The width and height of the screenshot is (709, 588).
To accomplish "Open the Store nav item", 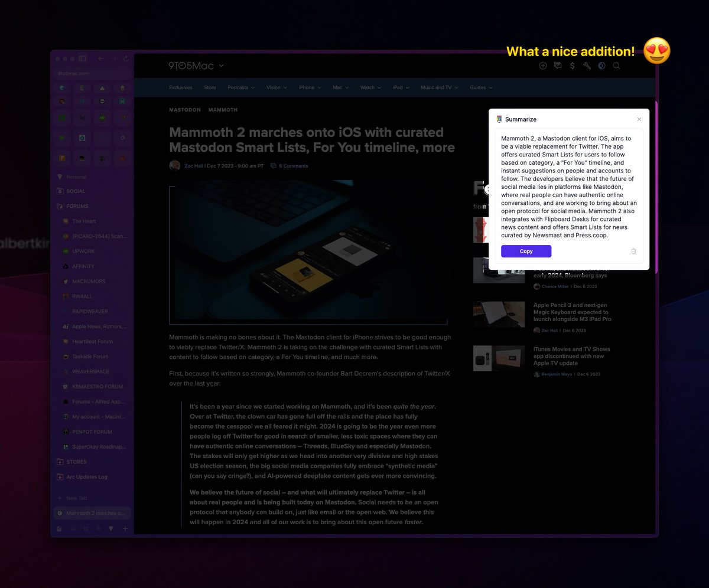I will click(210, 87).
